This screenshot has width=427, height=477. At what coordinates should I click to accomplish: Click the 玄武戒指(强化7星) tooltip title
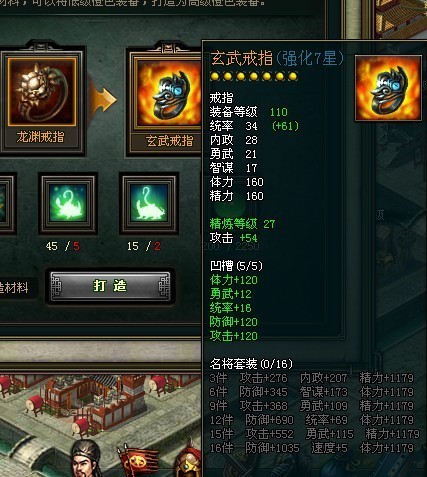tap(277, 58)
